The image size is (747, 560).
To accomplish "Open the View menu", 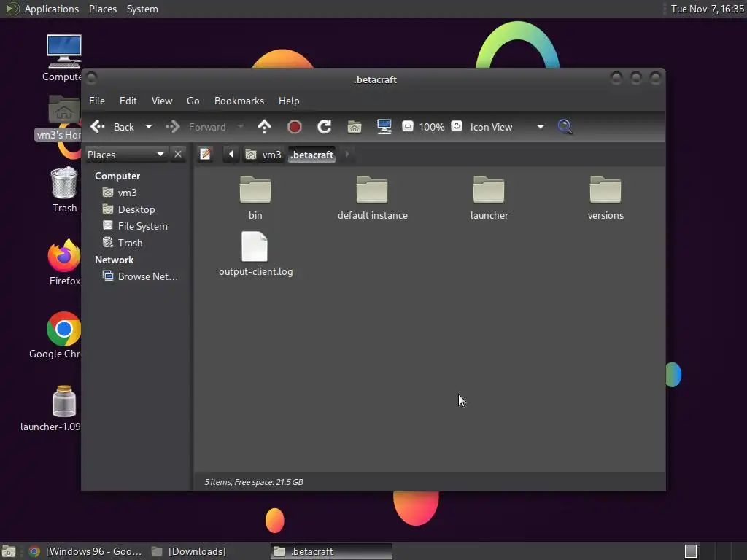I will 162,101.
